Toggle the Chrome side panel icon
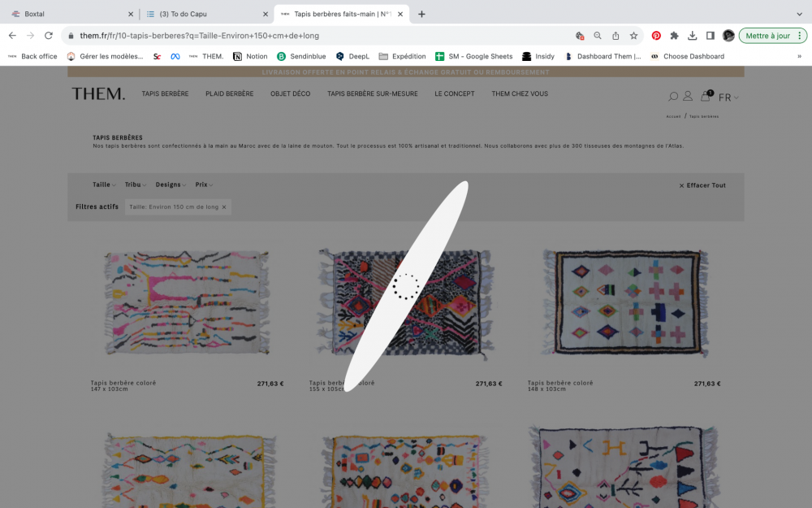 coord(710,35)
